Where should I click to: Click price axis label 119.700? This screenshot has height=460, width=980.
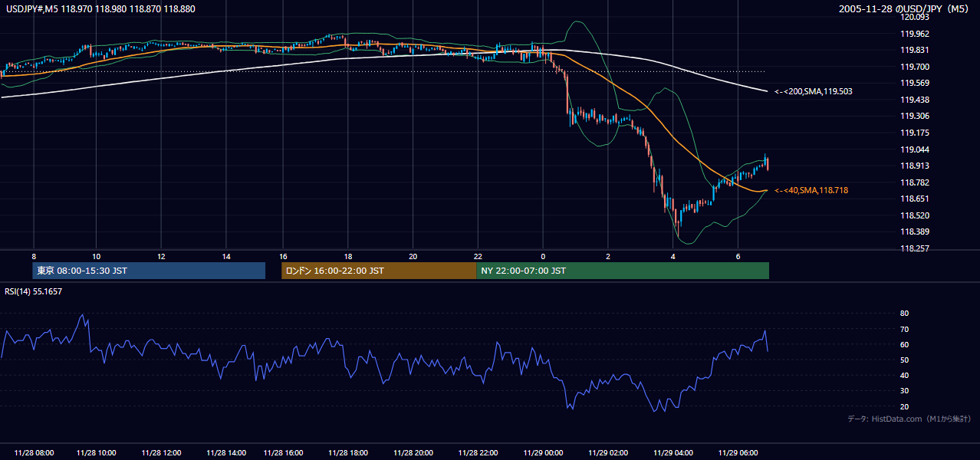tap(914, 67)
